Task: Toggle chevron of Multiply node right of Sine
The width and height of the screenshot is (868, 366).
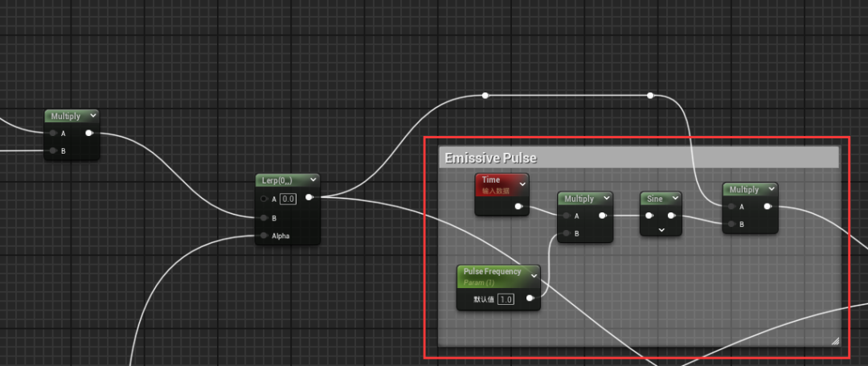Action: pos(771,189)
